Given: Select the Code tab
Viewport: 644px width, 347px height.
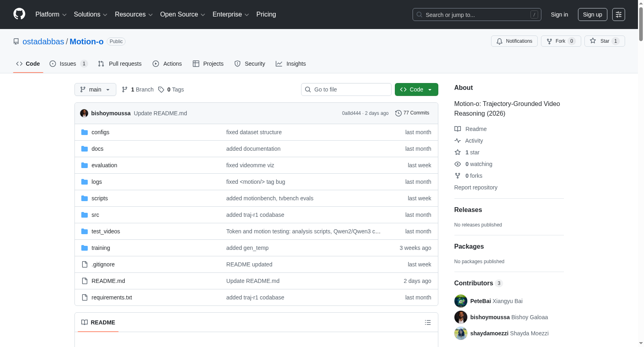Looking at the screenshot, I should (x=28, y=64).
